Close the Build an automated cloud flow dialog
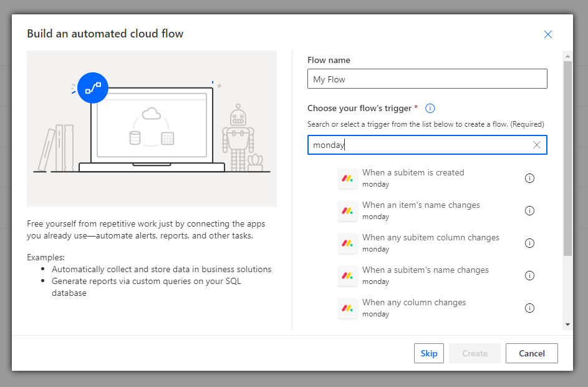Screen dimensions: 588x387 pyautogui.click(x=548, y=34)
